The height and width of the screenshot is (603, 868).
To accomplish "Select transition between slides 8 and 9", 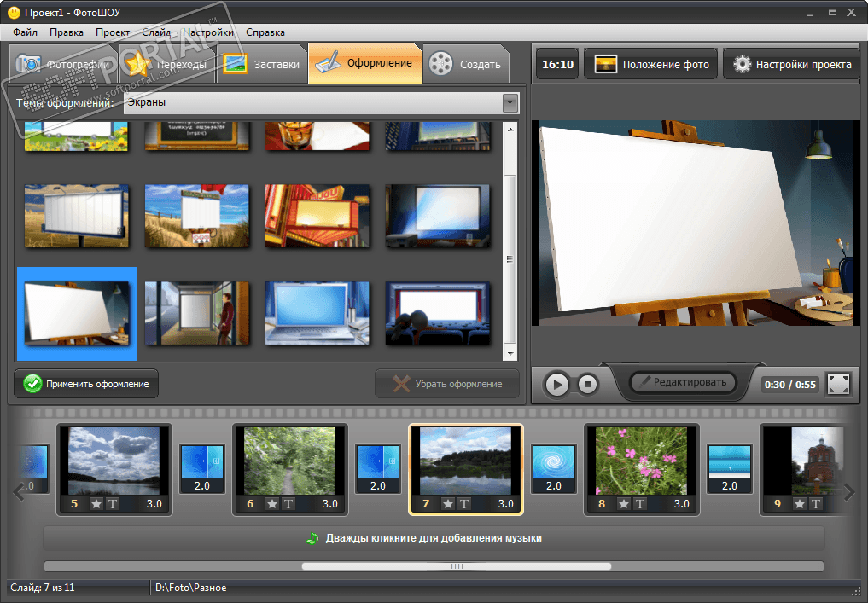I will tap(730, 468).
